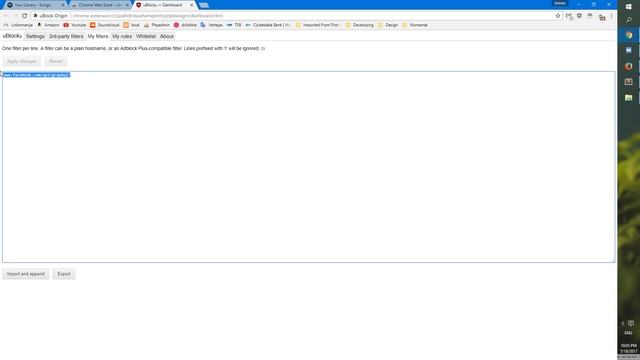Viewport: 640px width, 360px height.
Task: Open the Linkomanija bookmark
Action: (x=18, y=25)
